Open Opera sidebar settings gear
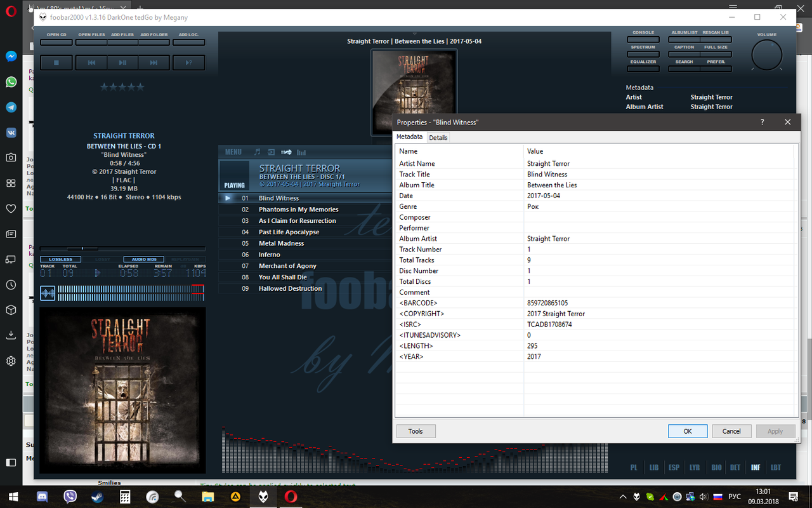The image size is (812, 508). (x=11, y=361)
